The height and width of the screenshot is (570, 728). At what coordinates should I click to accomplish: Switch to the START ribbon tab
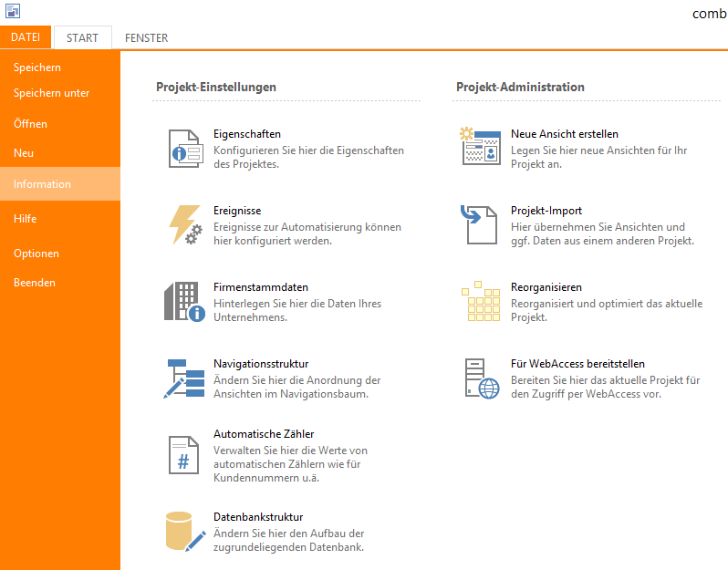coord(82,38)
